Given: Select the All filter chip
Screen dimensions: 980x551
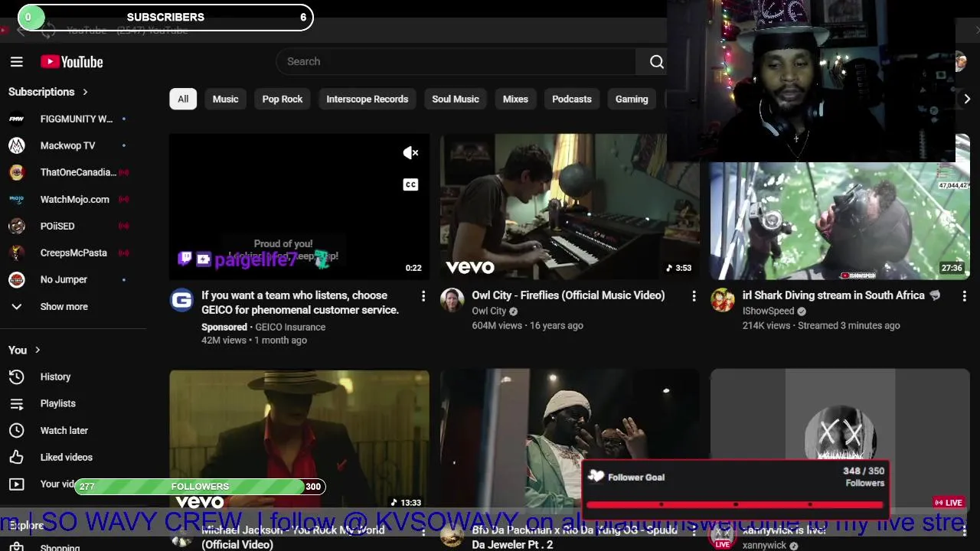Looking at the screenshot, I should (183, 99).
